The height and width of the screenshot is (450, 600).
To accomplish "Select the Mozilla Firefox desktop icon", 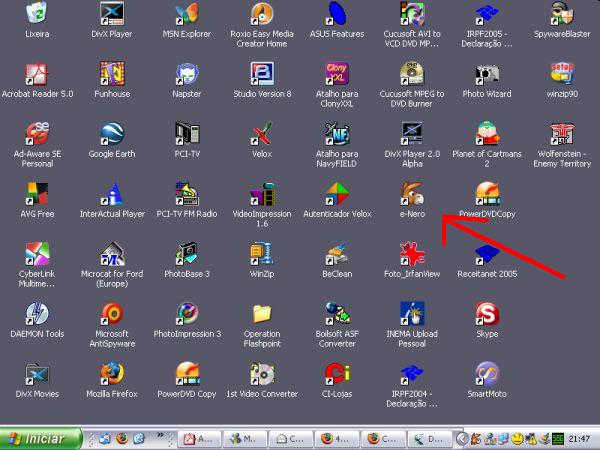I will [112, 373].
